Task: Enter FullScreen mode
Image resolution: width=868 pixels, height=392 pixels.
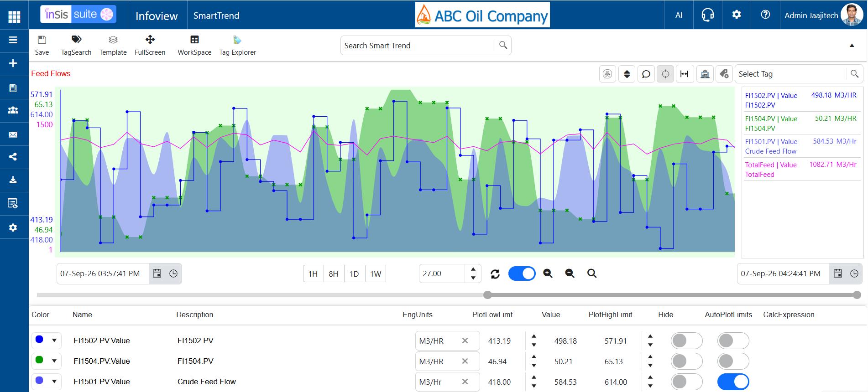Action: tap(150, 46)
